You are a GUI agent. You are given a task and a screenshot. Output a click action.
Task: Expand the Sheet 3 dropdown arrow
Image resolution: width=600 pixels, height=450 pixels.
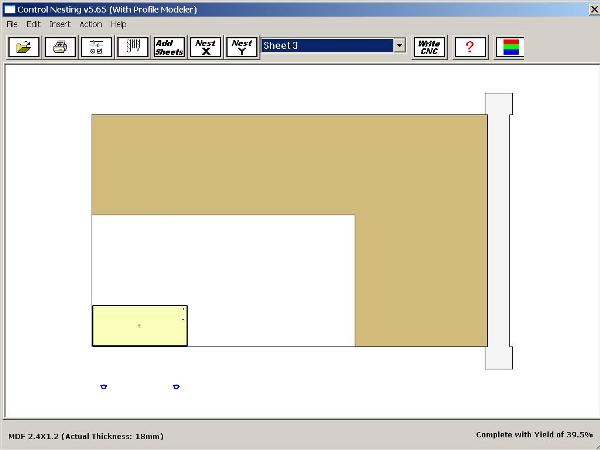399,45
